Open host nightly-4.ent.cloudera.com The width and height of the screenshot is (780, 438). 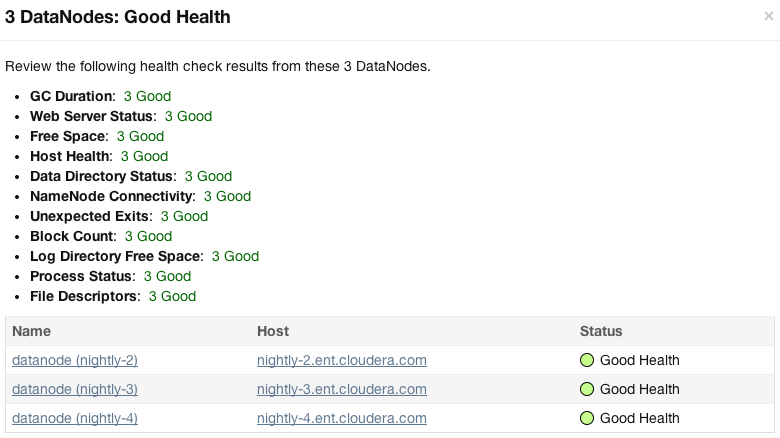click(x=342, y=418)
